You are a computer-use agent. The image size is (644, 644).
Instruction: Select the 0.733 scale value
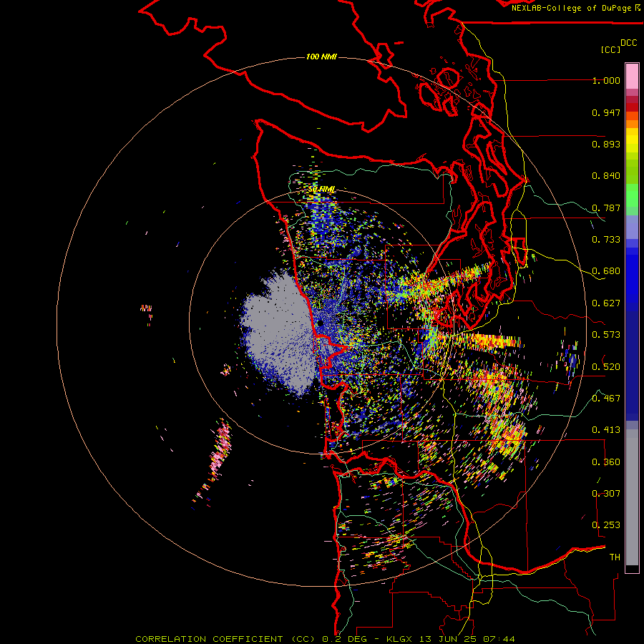coord(606,240)
